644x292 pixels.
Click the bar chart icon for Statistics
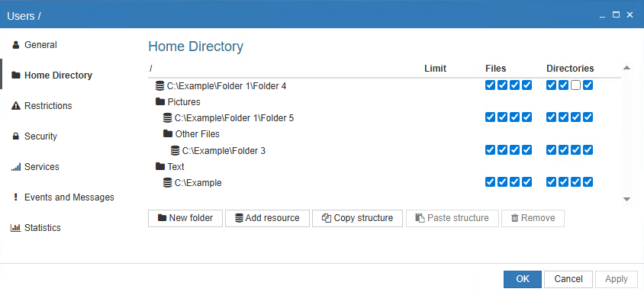(15, 228)
